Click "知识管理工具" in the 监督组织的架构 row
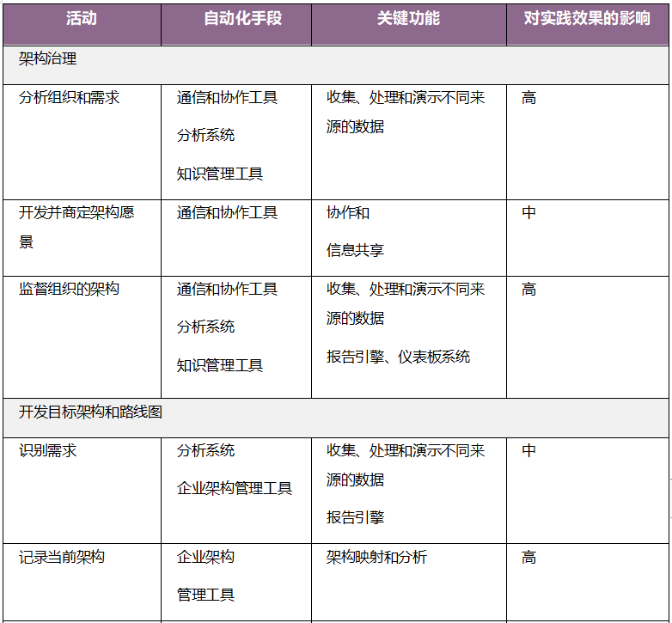 (x=220, y=365)
